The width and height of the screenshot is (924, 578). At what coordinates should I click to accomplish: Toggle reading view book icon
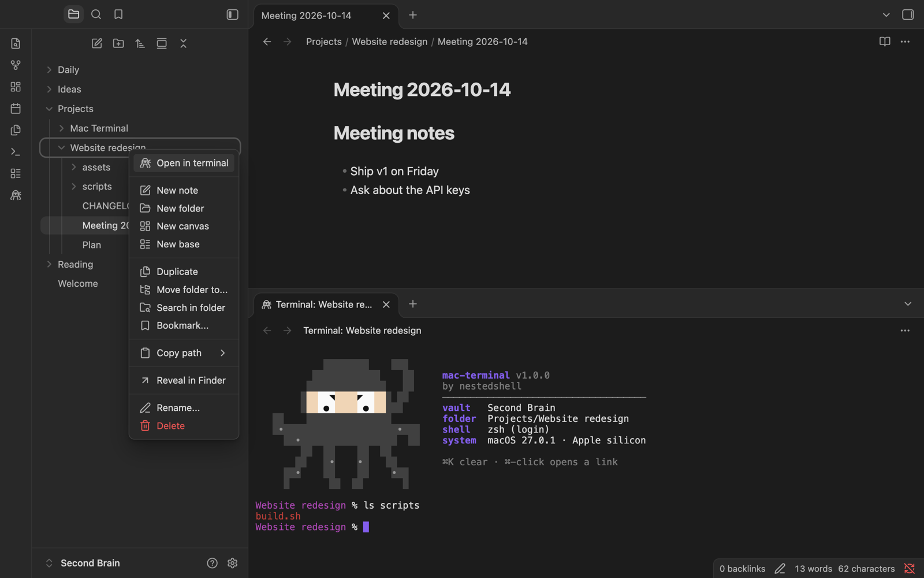[885, 42]
